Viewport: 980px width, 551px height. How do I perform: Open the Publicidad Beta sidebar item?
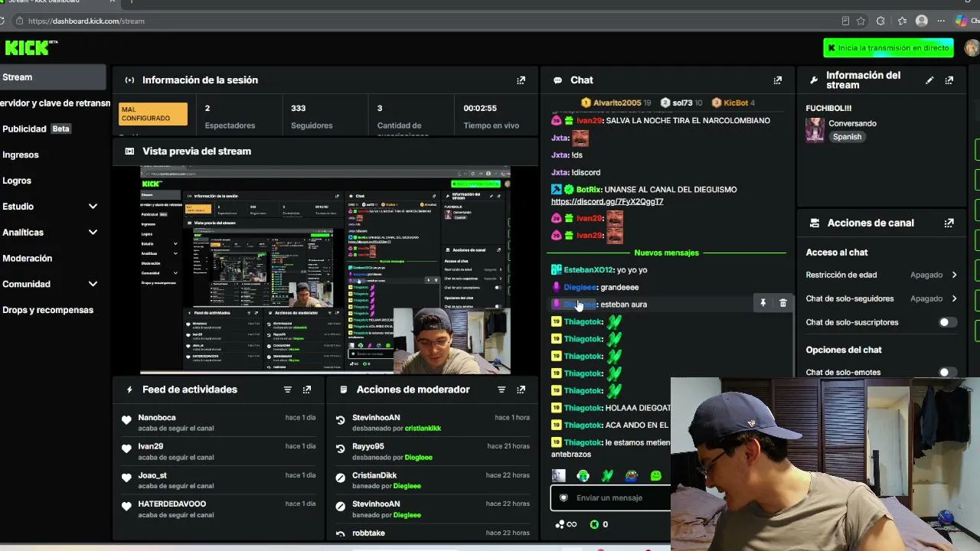pos(36,129)
